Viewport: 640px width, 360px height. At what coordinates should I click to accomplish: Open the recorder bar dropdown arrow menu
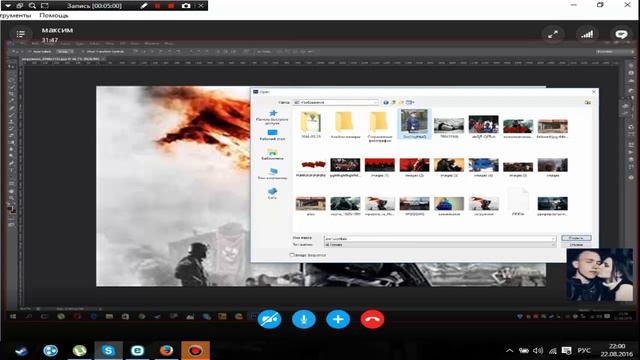tap(8, 6)
